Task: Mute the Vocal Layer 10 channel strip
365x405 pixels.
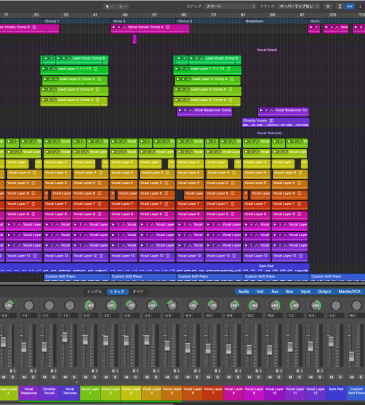Action: (x=270, y=377)
